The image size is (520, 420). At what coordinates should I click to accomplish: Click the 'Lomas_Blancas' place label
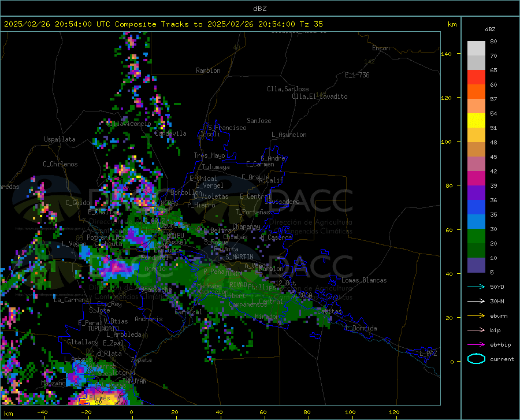[364, 280]
